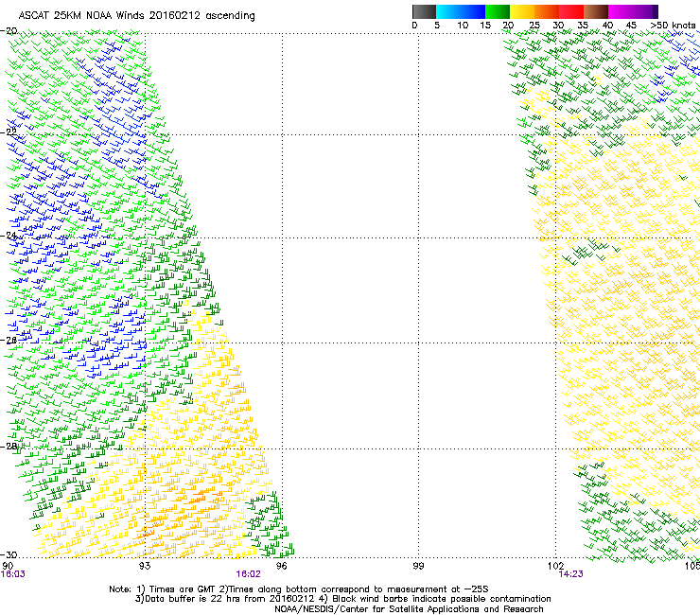Click the '90' longitude axis label
The image size is (700, 615).
point(8,566)
